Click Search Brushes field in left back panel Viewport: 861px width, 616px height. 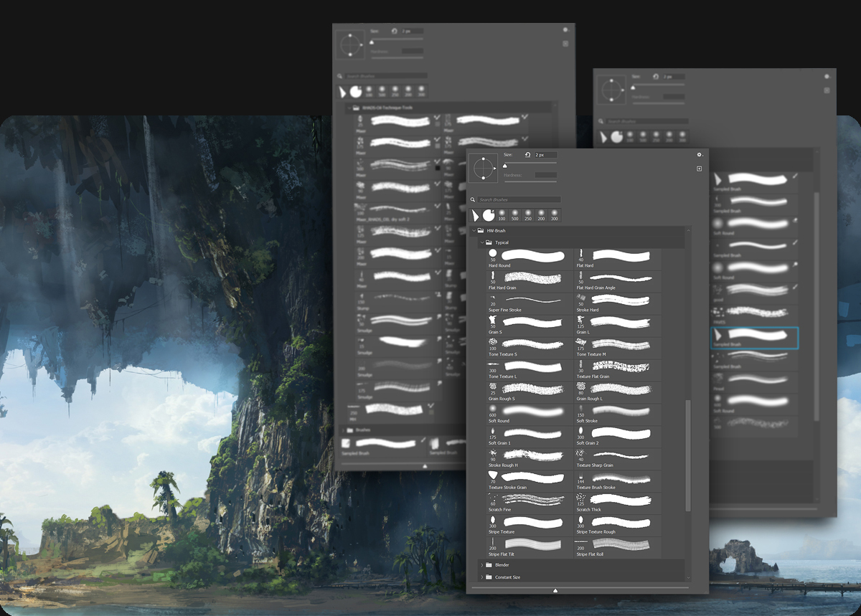(x=387, y=75)
